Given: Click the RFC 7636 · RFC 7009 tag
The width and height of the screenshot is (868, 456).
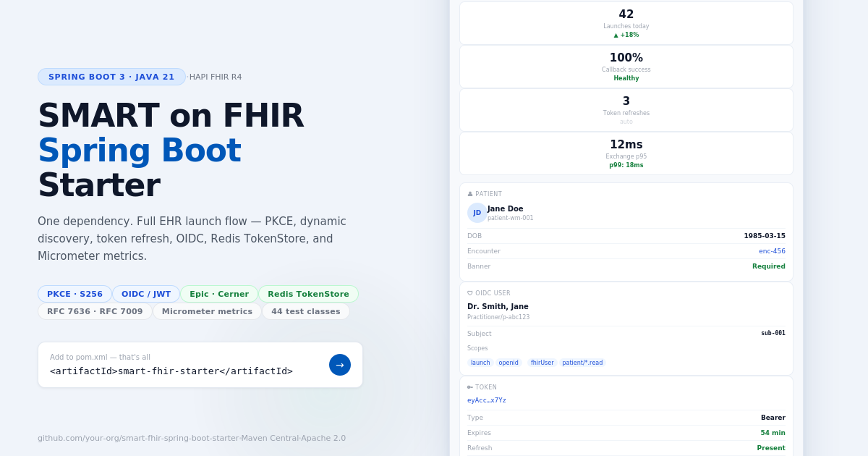Looking at the screenshot, I should [95, 311].
